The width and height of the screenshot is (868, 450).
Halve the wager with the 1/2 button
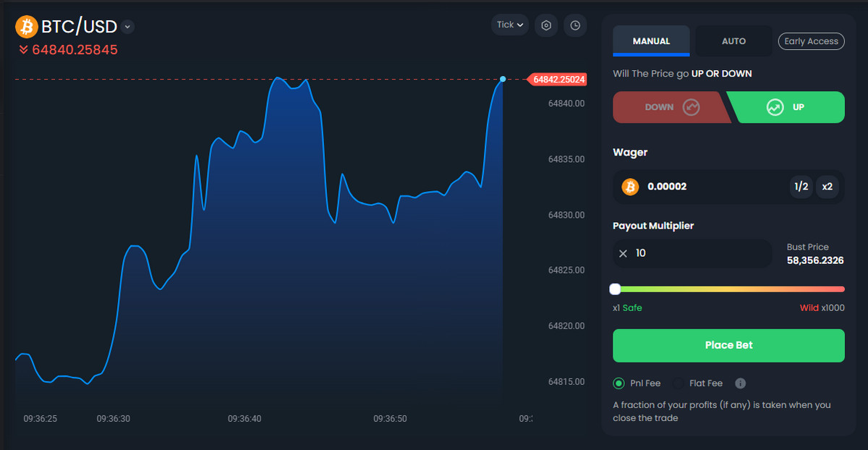click(x=801, y=187)
